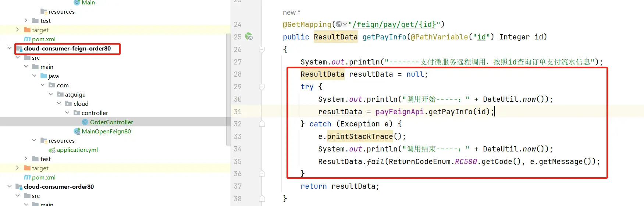644x206 pixels.
Task: Click the java source root folder icon
Action: [x=44, y=76]
